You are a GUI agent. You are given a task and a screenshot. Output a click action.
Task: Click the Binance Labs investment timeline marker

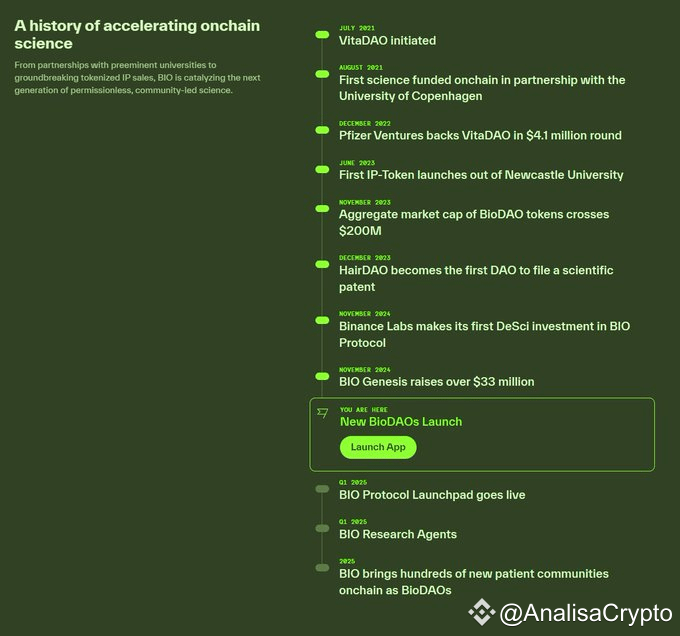click(322, 320)
